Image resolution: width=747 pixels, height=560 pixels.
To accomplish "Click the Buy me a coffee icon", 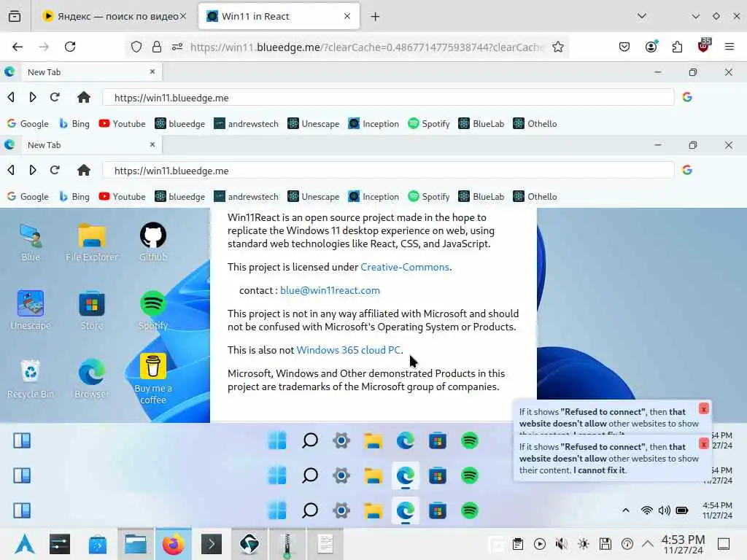I will pos(153,378).
